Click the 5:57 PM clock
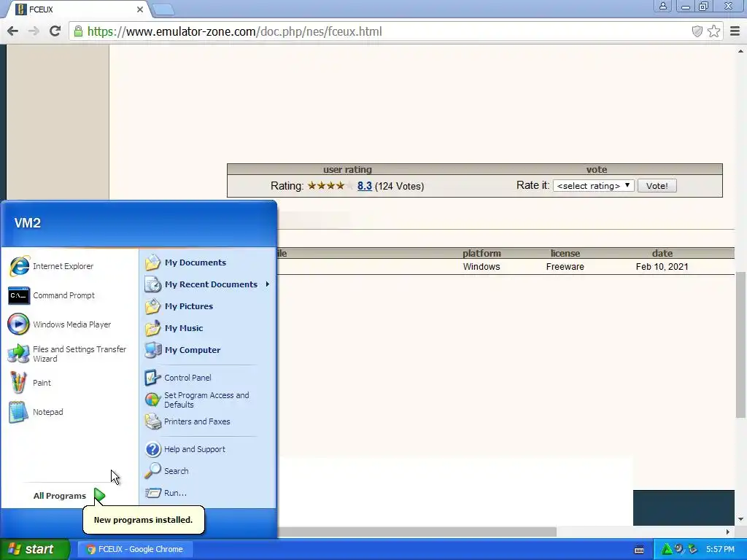This screenshot has width=747, height=560. (x=720, y=549)
